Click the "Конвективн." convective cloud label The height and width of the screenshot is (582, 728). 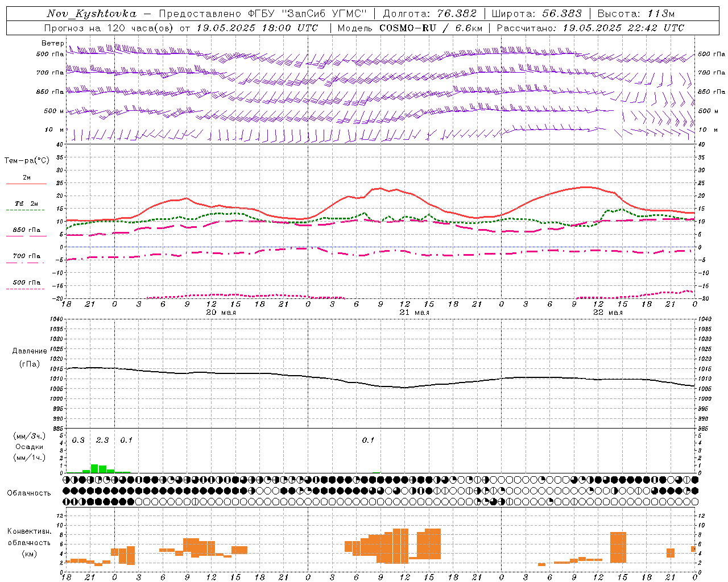[x=30, y=531]
